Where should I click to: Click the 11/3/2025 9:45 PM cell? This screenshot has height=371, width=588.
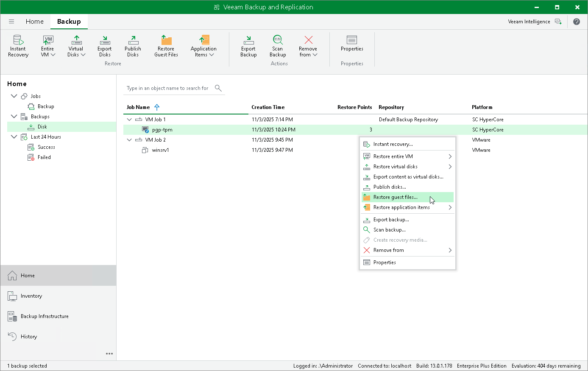pos(272,140)
